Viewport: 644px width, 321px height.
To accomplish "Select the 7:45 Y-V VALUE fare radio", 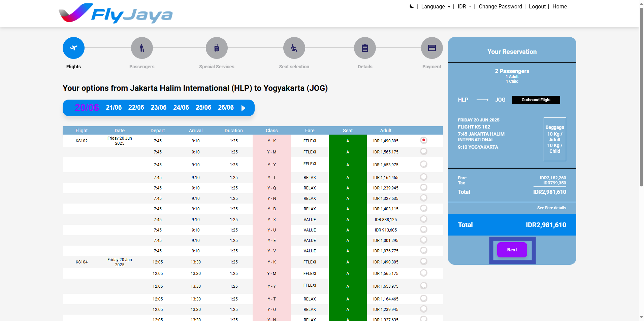I will pos(424,250).
